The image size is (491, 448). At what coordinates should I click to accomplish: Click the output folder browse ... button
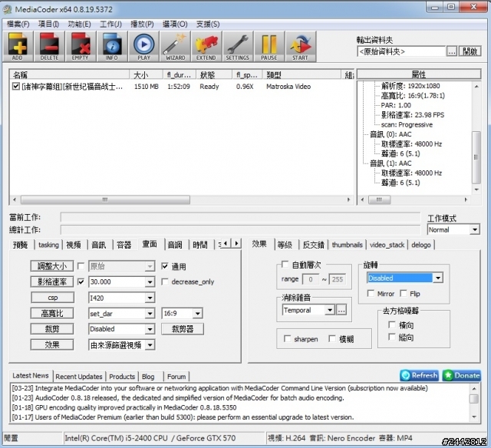452,51
